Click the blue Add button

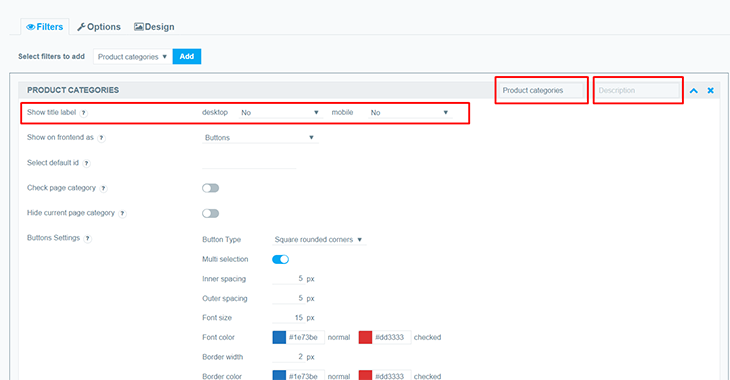(x=187, y=56)
